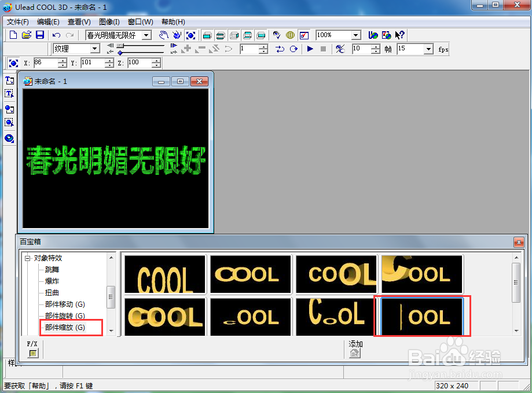
Task: Create a new file with toolbar icon
Action: tap(13, 35)
